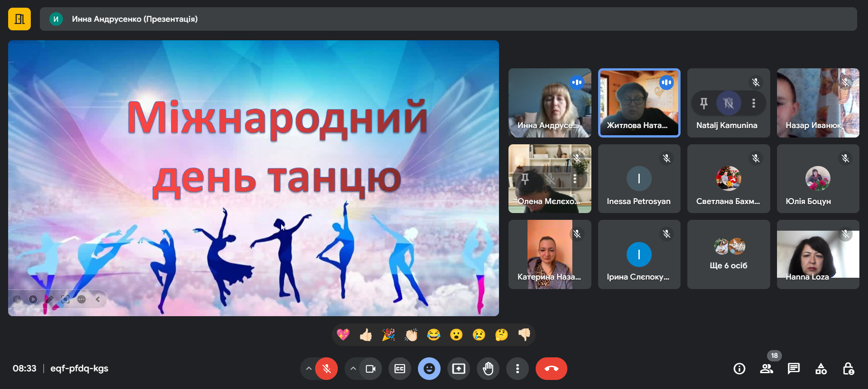The width and height of the screenshot is (868, 389).
Task: Open the Activities panel
Action: point(821,369)
